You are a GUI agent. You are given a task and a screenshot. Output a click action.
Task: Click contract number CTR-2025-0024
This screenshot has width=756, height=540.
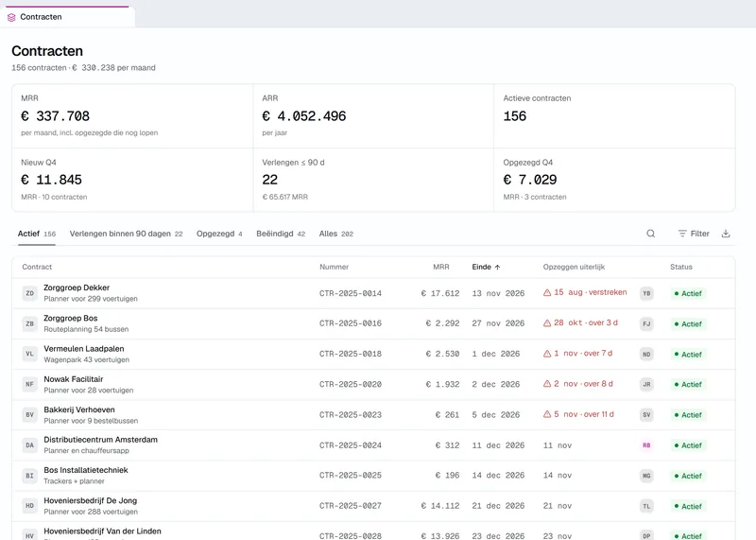(351, 444)
